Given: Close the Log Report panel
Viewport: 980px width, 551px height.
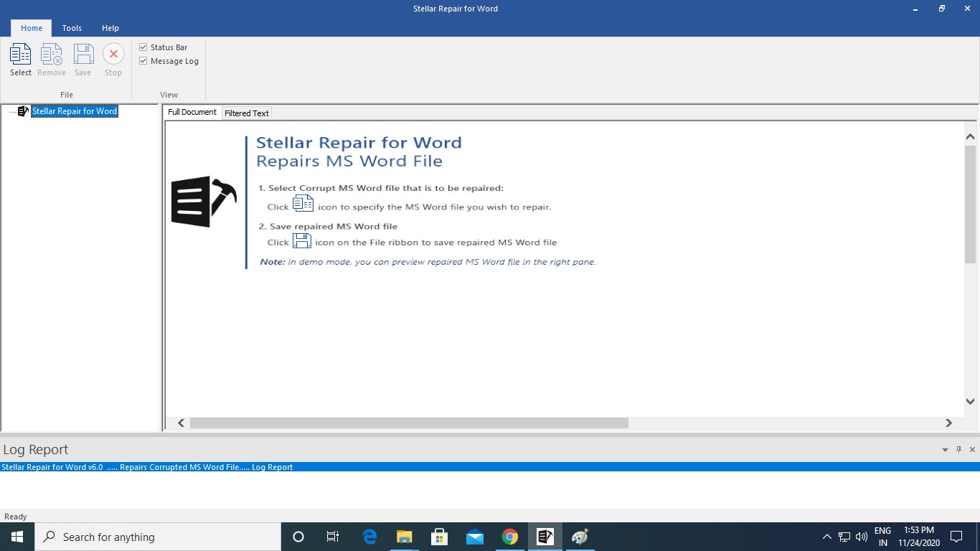Looking at the screenshot, I should (972, 450).
